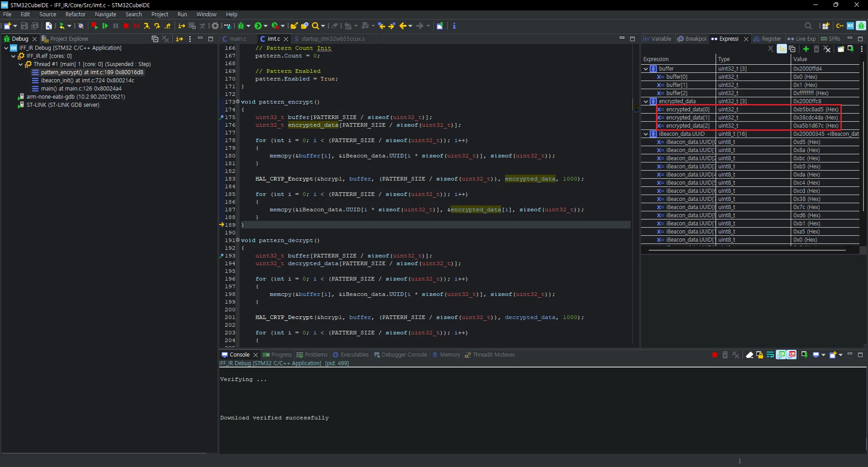The height and width of the screenshot is (467, 868).
Task: Open the Refactor menu
Action: (75, 14)
